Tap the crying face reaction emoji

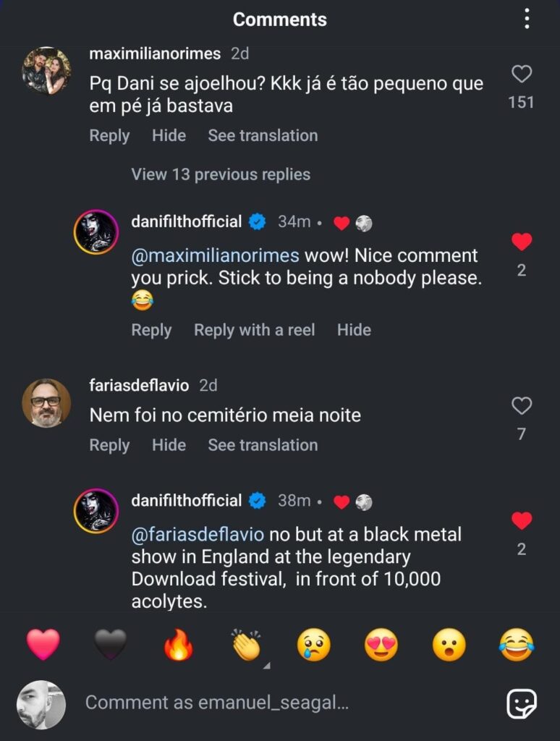point(313,644)
